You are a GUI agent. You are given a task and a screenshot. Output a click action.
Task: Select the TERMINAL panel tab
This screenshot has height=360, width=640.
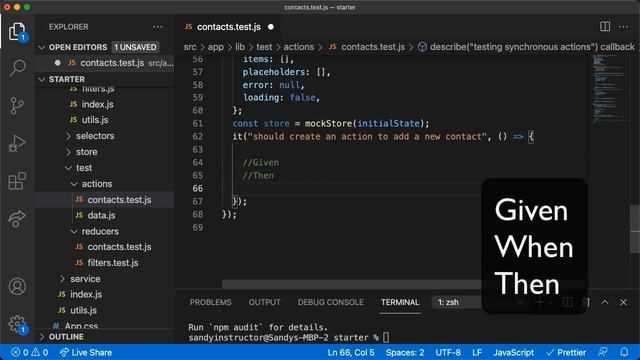pyautogui.click(x=400, y=302)
